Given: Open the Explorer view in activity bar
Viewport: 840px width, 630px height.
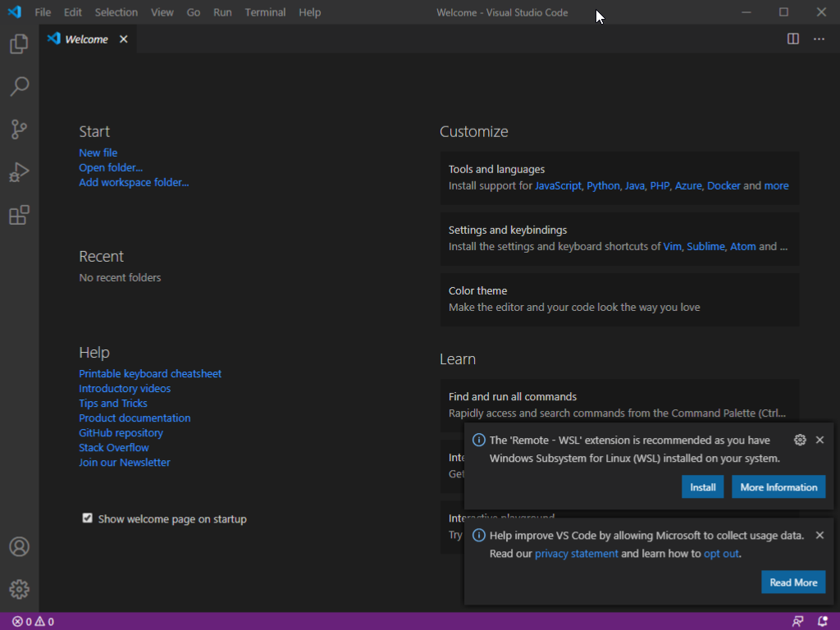Looking at the screenshot, I should coord(19,43).
